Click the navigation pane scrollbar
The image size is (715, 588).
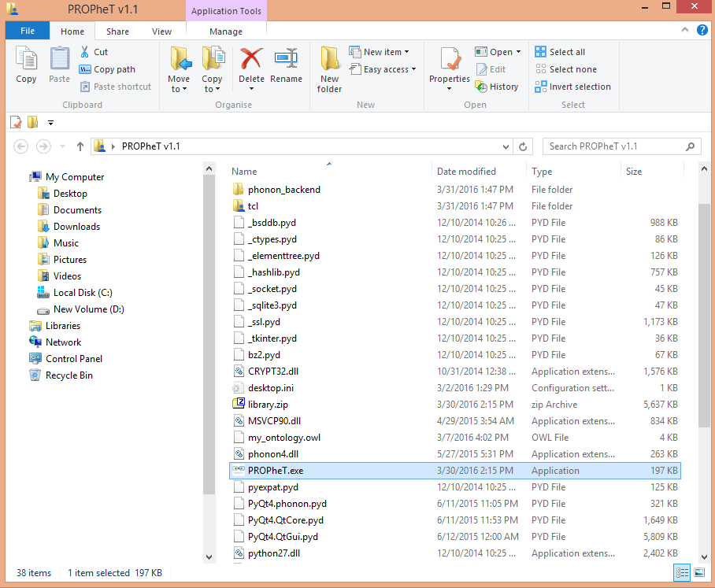coord(209,334)
